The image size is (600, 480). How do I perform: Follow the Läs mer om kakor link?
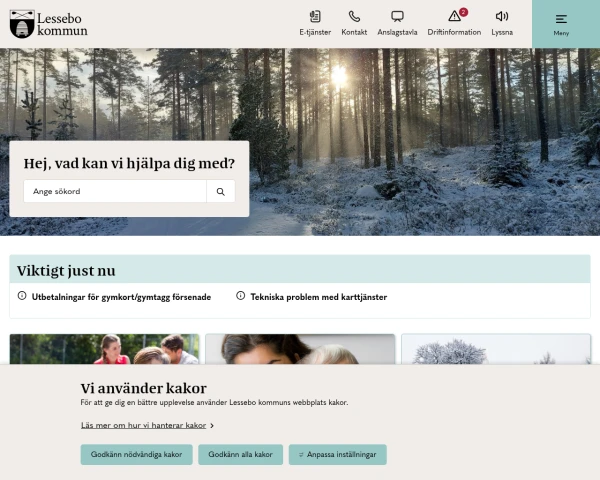pyautogui.click(x=143, y=425)
